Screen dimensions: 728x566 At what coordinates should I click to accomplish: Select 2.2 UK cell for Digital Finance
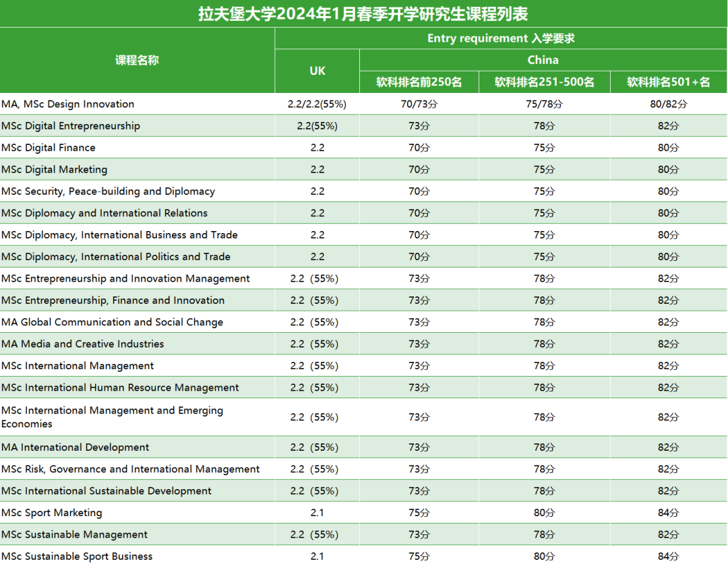[x=317, y=148]
